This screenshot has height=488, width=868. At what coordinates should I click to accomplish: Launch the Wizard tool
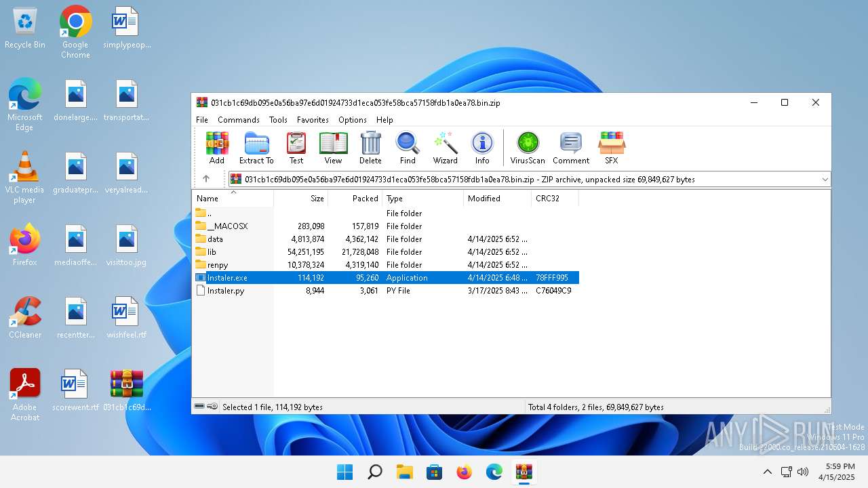point(446,148)
